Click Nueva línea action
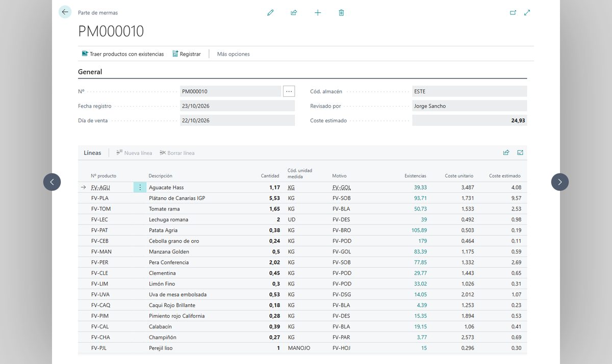 point(134,153)
